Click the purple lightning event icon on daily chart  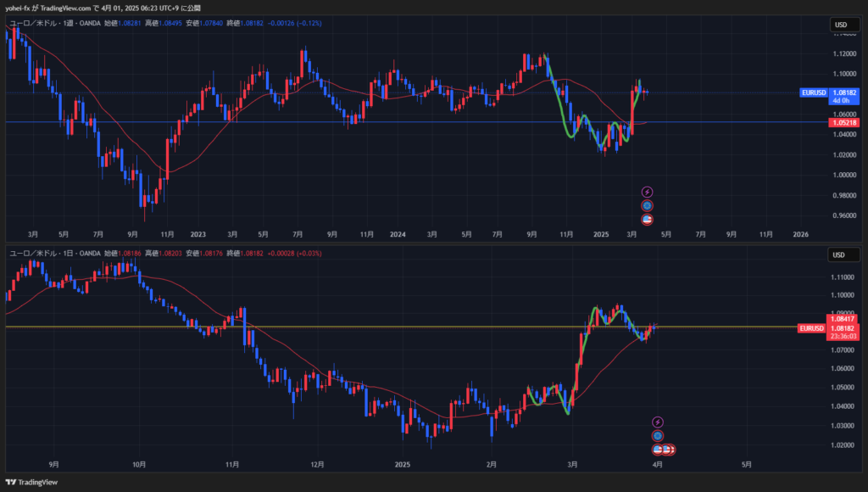pyautogui.click(x=658, y=422)
